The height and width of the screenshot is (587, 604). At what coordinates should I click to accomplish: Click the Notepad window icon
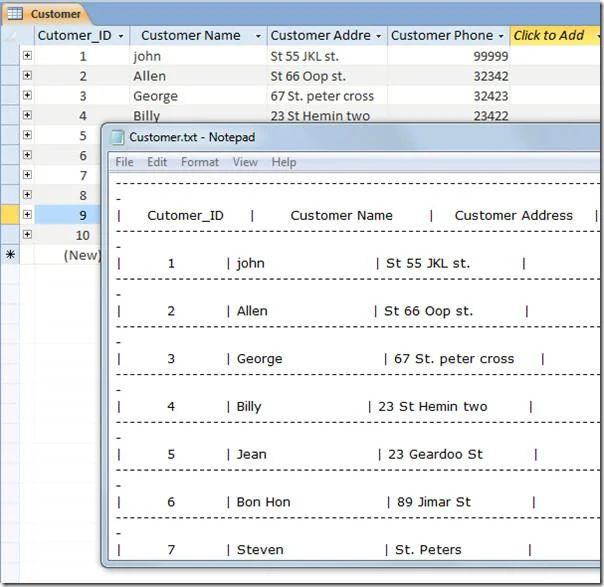click(117, 138)
